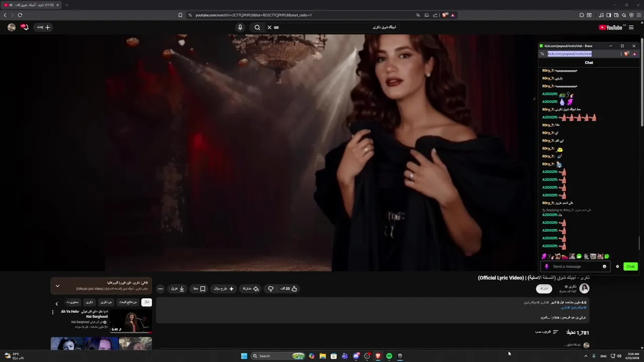The image size is (644, 362).
Task: Open options for Ah Ya Helu video
Action: coord(53,312)
